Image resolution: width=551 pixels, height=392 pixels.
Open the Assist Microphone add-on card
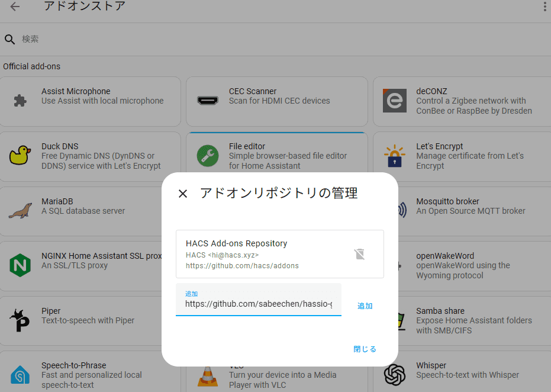(90, 102)
